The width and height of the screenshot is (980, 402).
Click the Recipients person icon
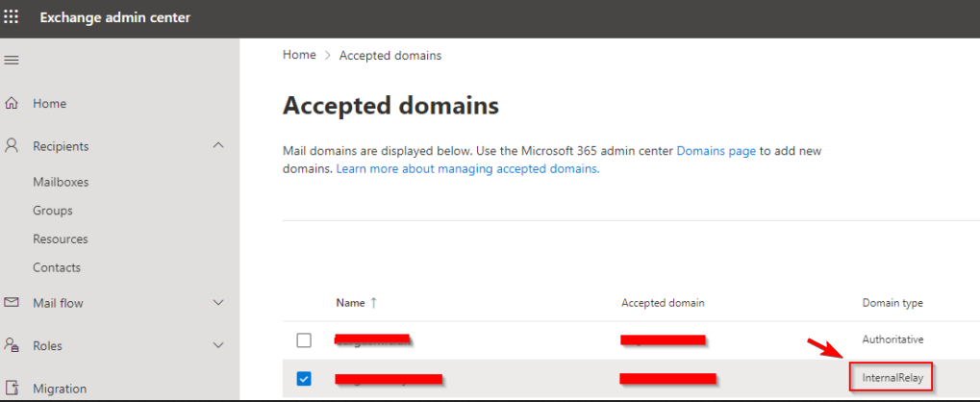pos(13,146)
